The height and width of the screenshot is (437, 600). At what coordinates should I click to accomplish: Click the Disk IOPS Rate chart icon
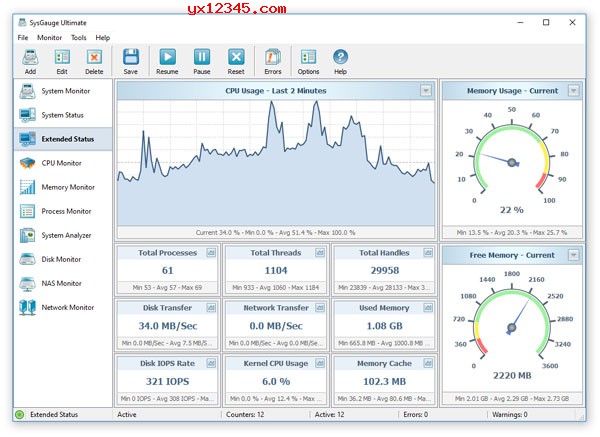pos(211,363)
